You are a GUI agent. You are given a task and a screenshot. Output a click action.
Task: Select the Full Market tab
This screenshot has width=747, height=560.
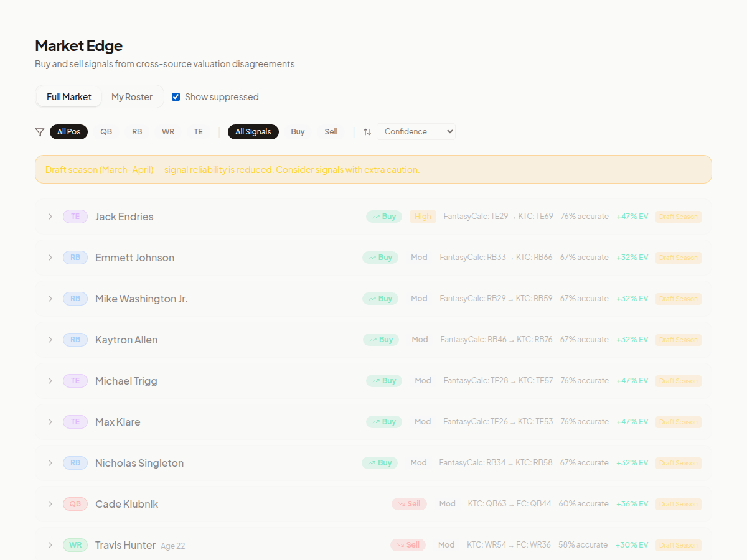point(68,96)
